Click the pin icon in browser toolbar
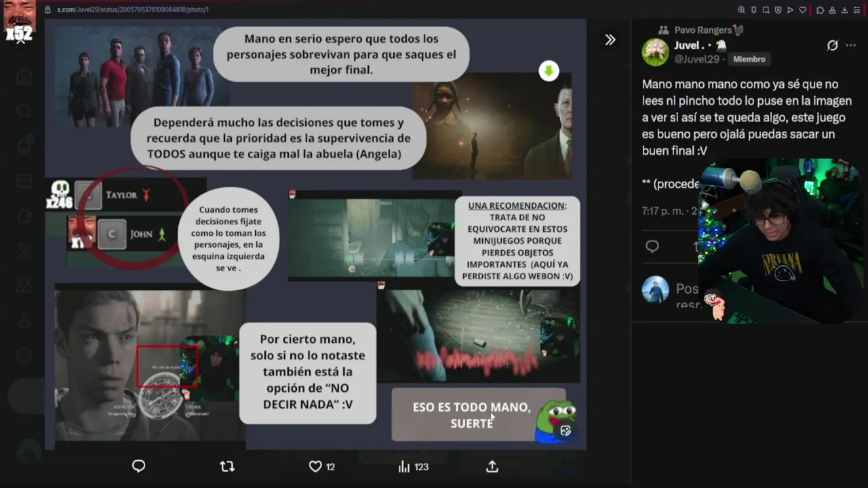Viewport: 868px width, 488px height. point(753,10)
